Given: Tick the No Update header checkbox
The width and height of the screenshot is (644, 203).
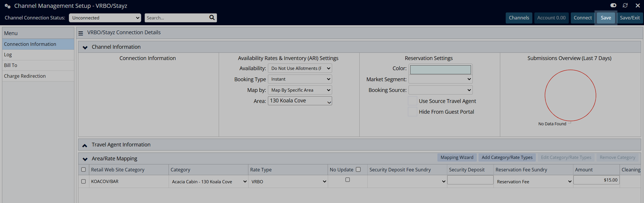Looking at the screenshot, I should (358, 169).
